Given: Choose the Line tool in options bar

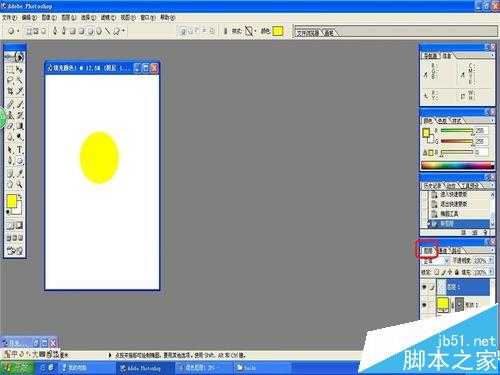Looking at the screenshot, I should 108,31.
